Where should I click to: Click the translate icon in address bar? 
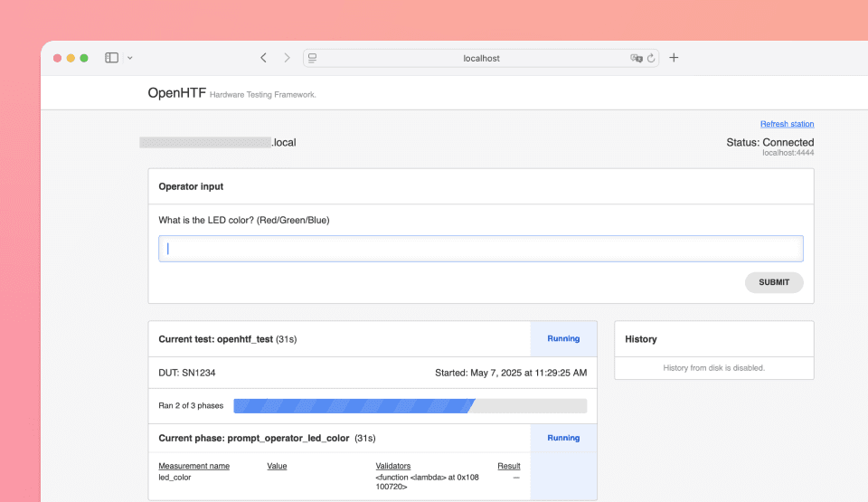click(x=636, y=58)
